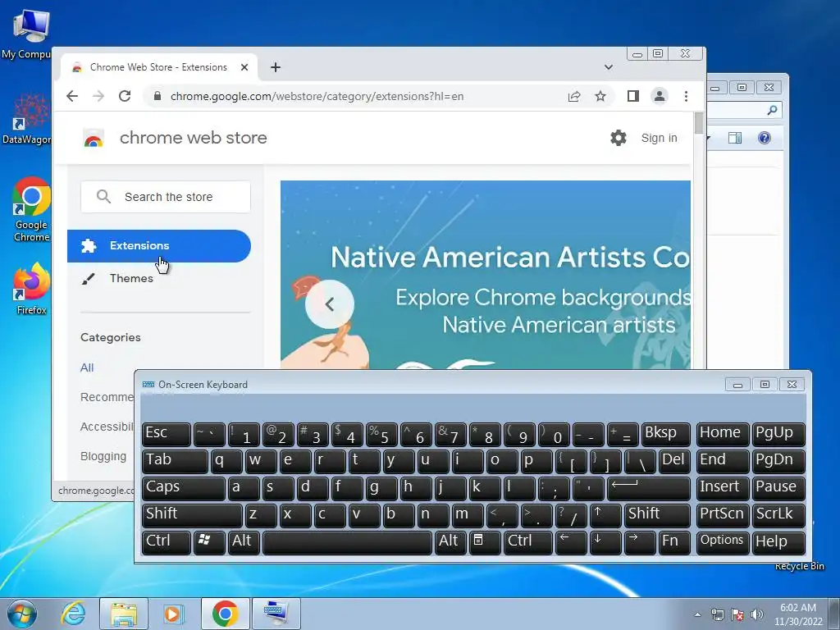Click the Action Center flag tray icon
The width and height of the screenshot is (840, 630).
click(737, 614)
